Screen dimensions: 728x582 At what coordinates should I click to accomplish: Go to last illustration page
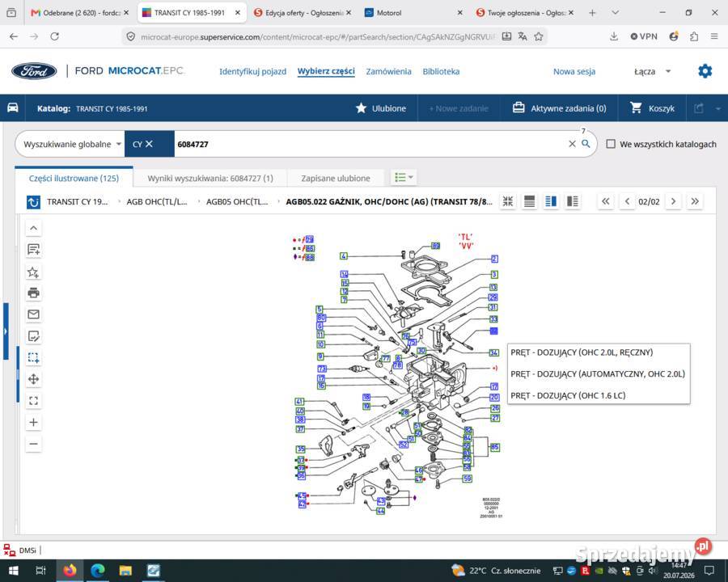pos(695,201)
